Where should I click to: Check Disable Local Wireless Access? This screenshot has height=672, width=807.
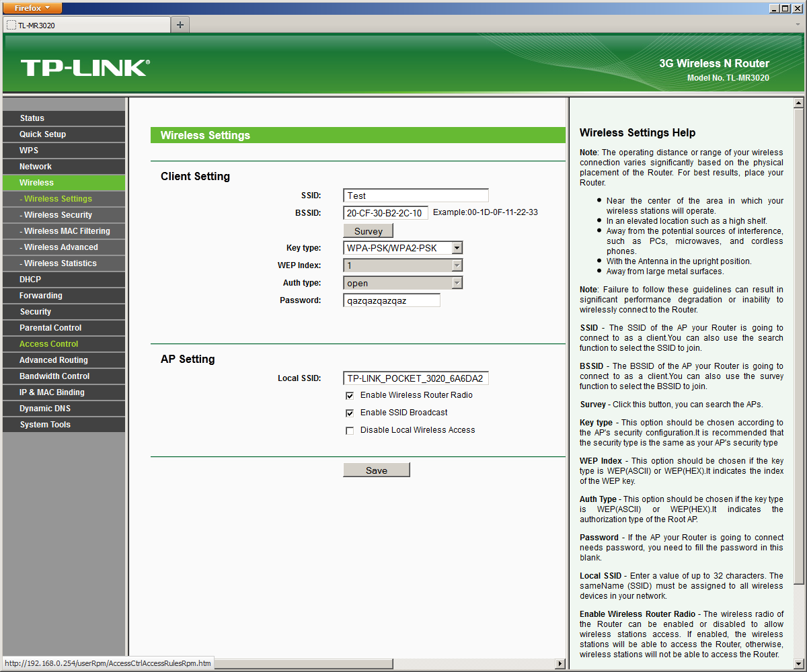[350, 431]
